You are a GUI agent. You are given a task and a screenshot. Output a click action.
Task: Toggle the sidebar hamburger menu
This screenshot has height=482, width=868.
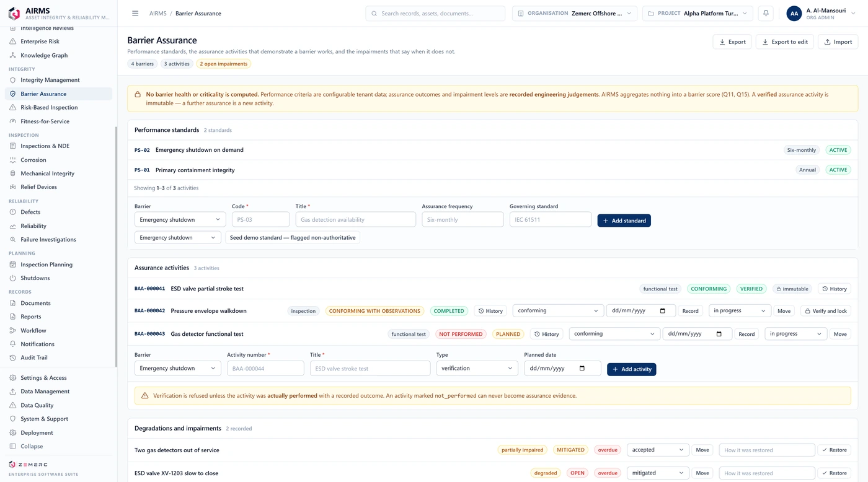coord(135,13)
